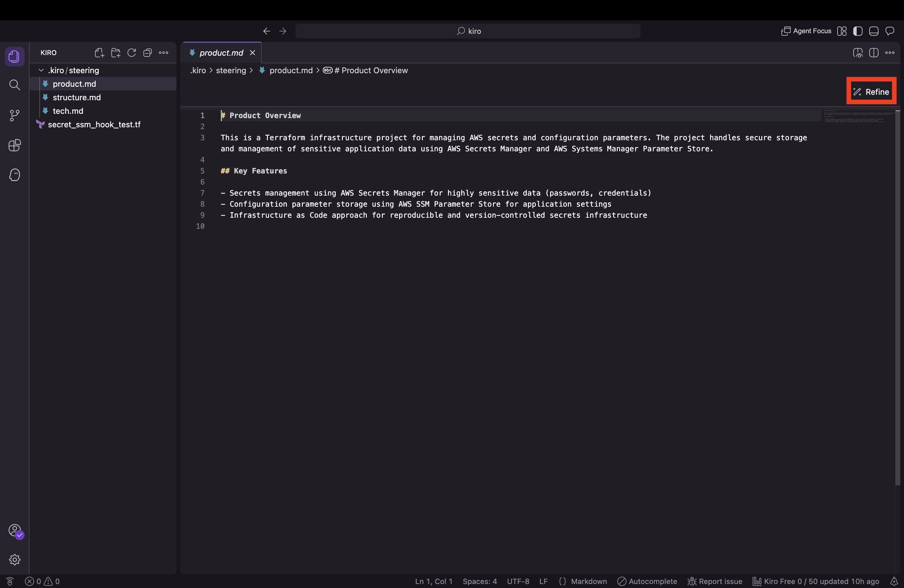The width and height of the screenshot is (904, 588).
Task: Toggle the Kiro chat panel
Action: point(890,31)
